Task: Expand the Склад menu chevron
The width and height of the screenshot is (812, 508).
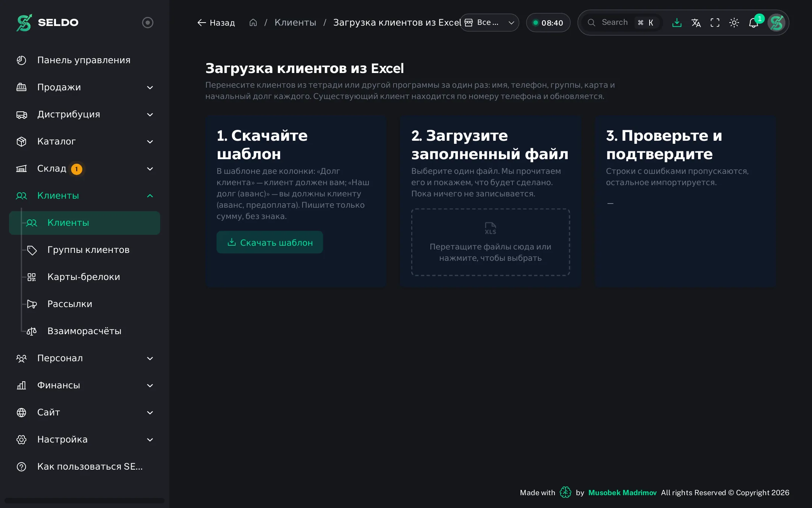Action: 150,169
